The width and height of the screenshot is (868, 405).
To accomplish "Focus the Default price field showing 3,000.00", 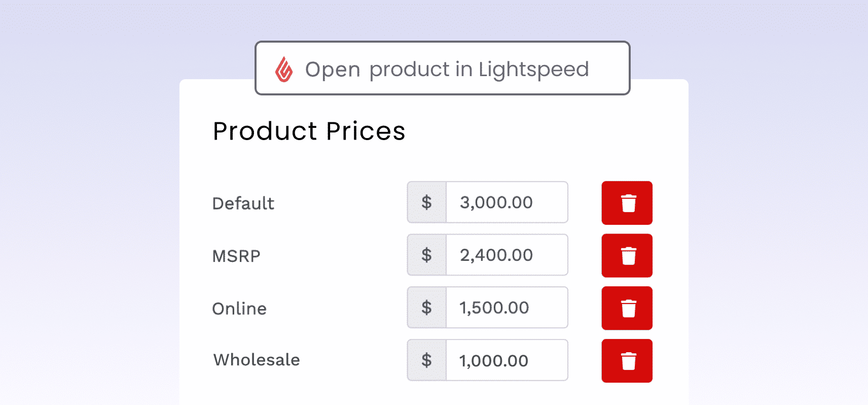I will click(x=507, y=203).
